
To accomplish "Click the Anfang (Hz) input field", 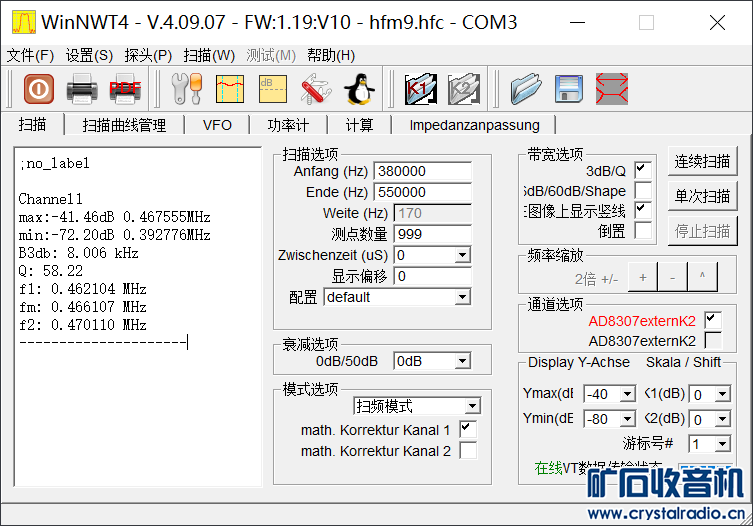I will pos(423,171).
